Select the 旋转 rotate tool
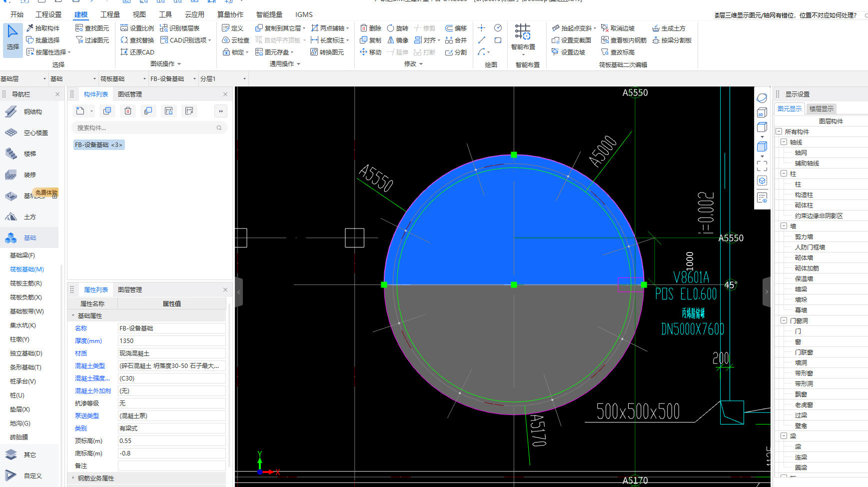This screenshot has width=868, height=487. [x=398, y=28]
